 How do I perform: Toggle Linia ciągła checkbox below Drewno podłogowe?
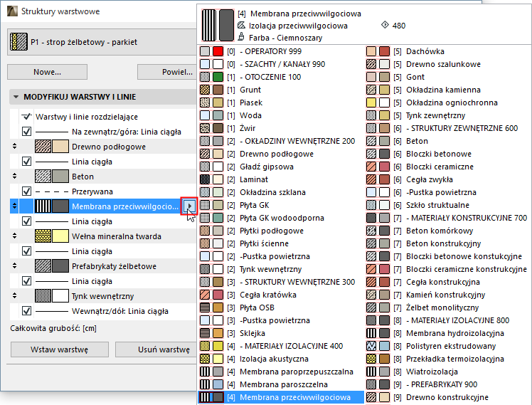tap(26, 162)
